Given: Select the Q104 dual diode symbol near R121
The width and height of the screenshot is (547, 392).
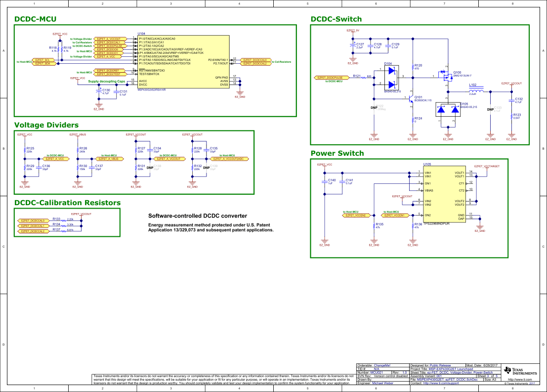Looking at the screenshot, I should click(390, 78).
